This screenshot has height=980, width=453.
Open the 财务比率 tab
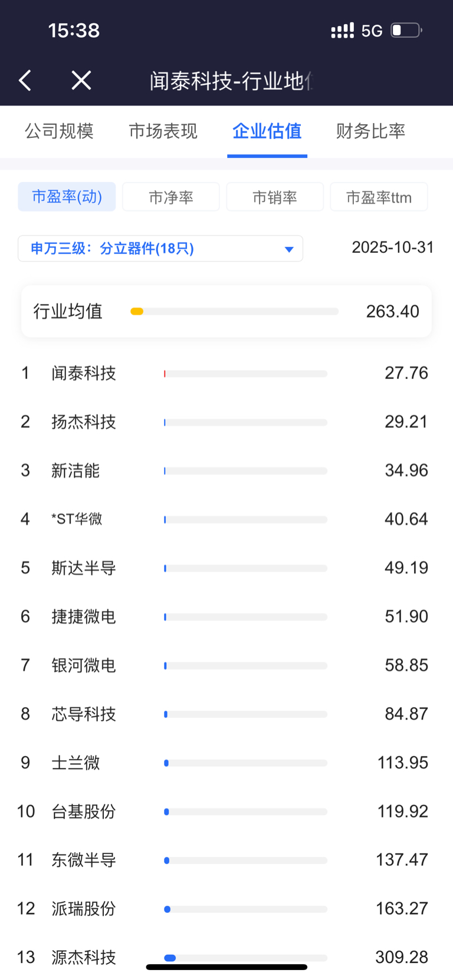[370, 131]
